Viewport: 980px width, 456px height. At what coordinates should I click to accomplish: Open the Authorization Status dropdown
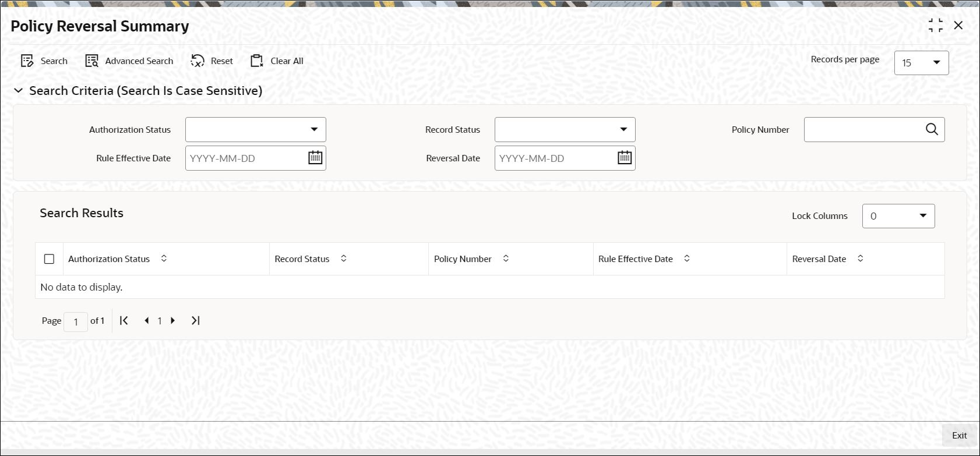click(256, 130)
